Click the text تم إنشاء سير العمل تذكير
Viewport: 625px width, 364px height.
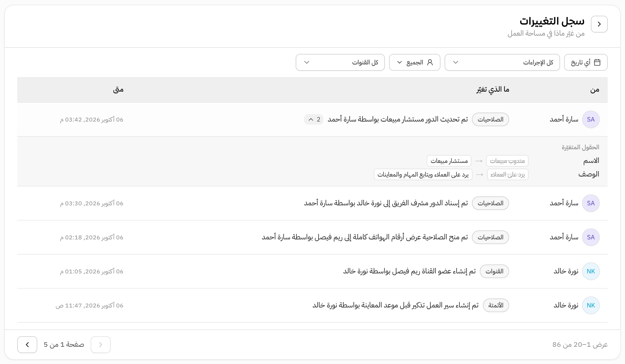click(x=447, y=305)
